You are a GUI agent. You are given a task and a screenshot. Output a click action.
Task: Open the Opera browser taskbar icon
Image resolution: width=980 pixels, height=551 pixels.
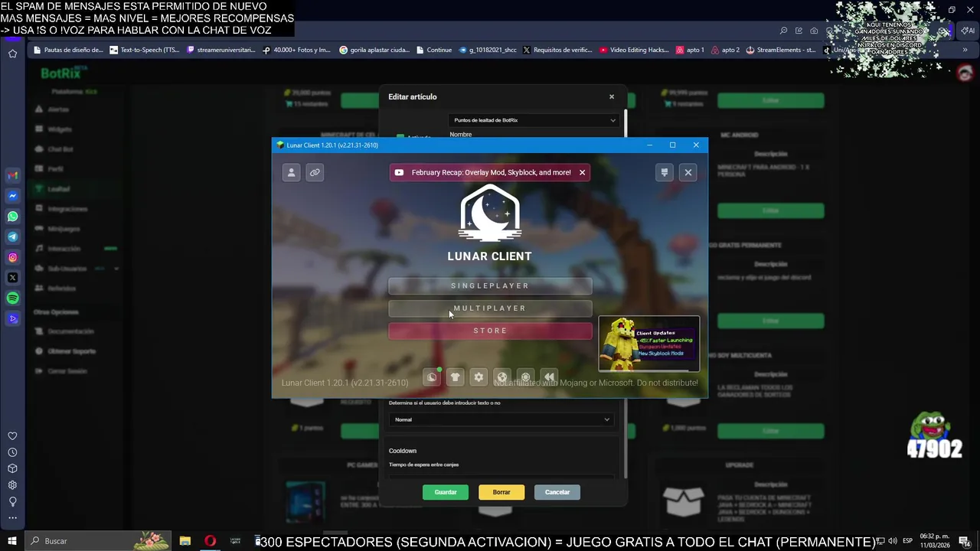(x=210, y=541)
